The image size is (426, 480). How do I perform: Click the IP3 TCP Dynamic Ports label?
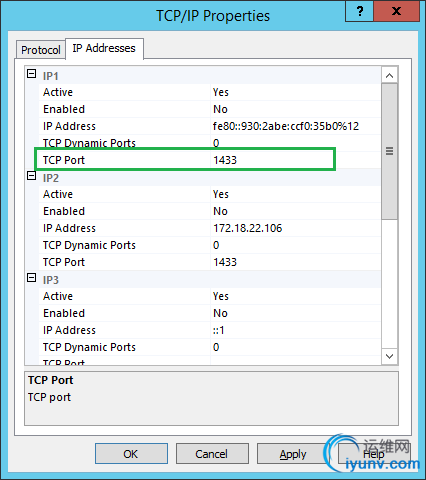tap(89, 347)
